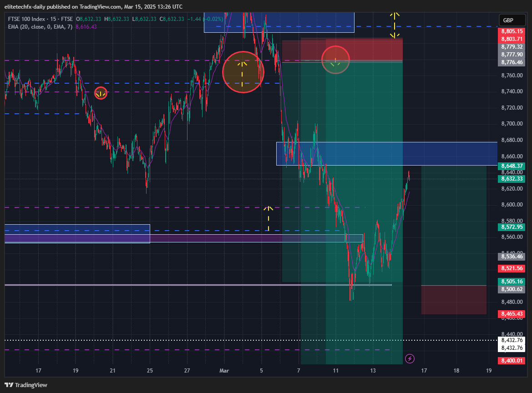
Task: Click the gray price label 8,777.90
Action: tap(512, 55)
